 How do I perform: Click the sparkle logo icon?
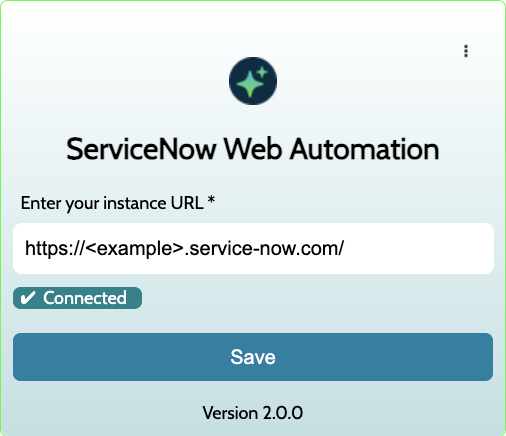(253, 81)
